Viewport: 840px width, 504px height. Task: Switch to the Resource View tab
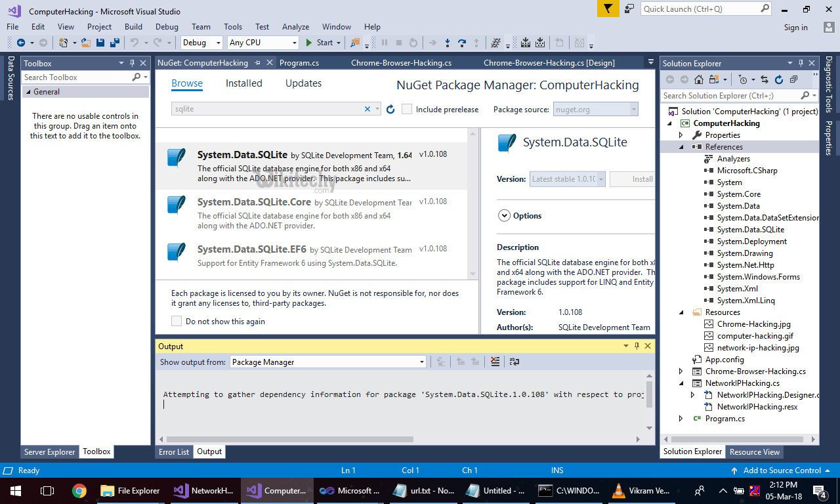(755, 451)
